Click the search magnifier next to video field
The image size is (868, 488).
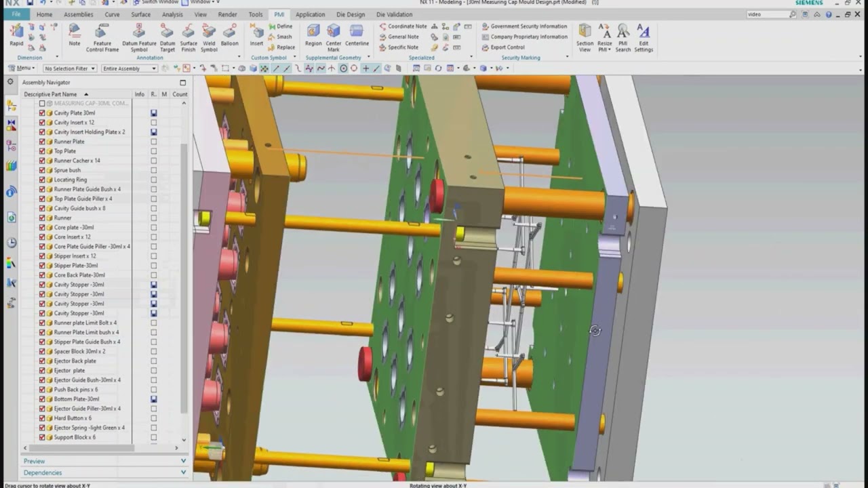[x=793, y=14]
